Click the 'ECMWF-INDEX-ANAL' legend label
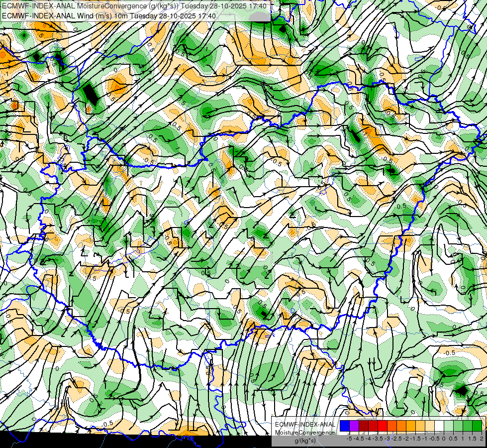Viewport: 487px width, 448px height. coord(305,425)
